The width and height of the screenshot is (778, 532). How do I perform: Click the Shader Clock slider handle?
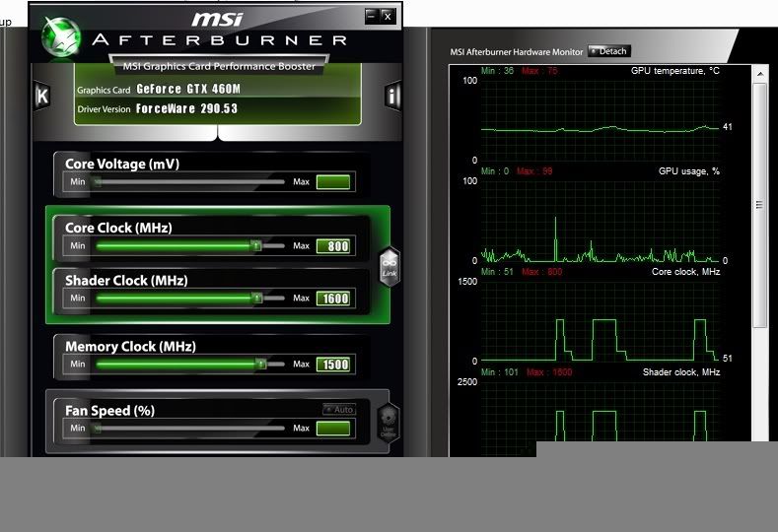point(256,298)
